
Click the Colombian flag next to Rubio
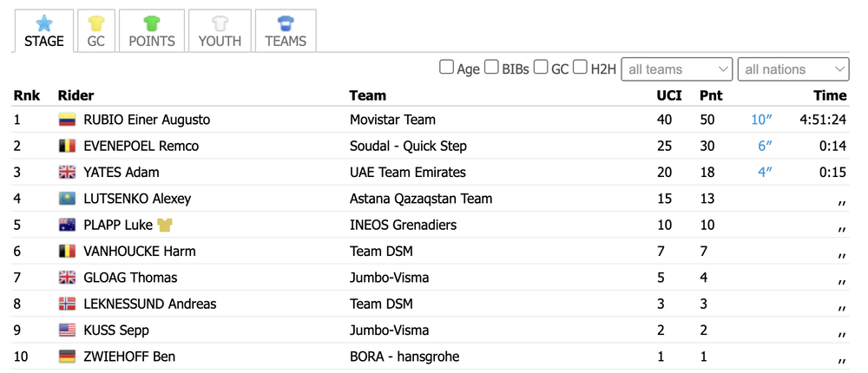click(67, 120)
